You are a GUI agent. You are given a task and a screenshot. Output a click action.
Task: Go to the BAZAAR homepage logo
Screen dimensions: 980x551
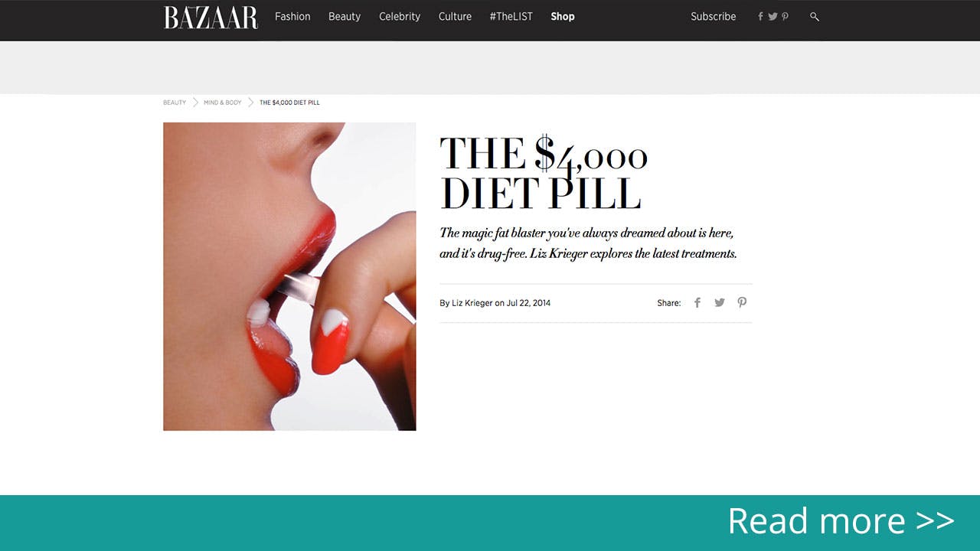click(x=211, y=17)
